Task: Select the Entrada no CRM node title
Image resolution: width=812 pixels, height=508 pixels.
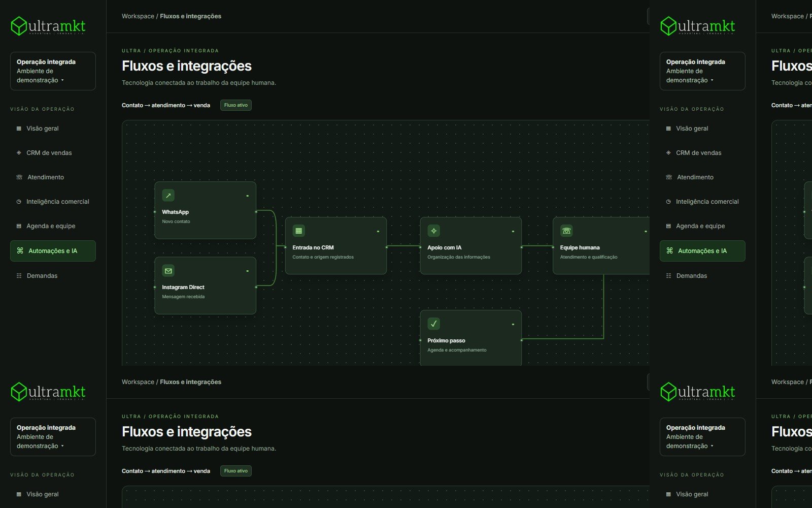Action: (313, 248)
